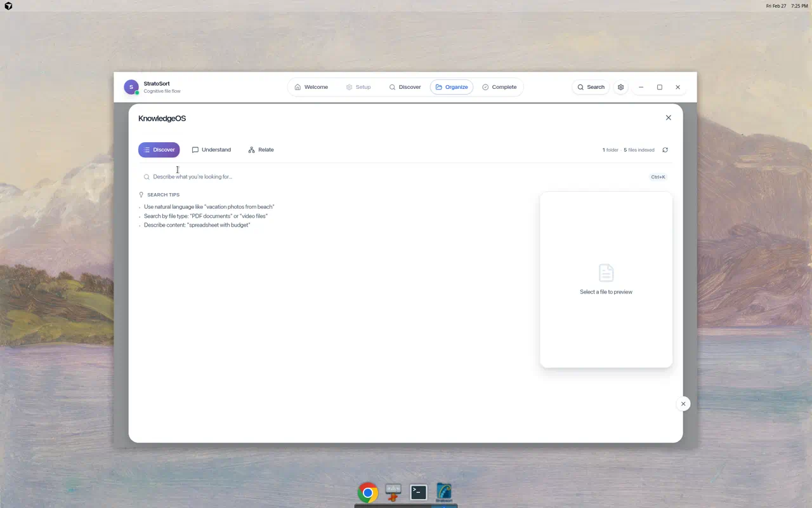812x508 pixels.
Task: Activate the Organize workflow step
Action: [451, 86]
